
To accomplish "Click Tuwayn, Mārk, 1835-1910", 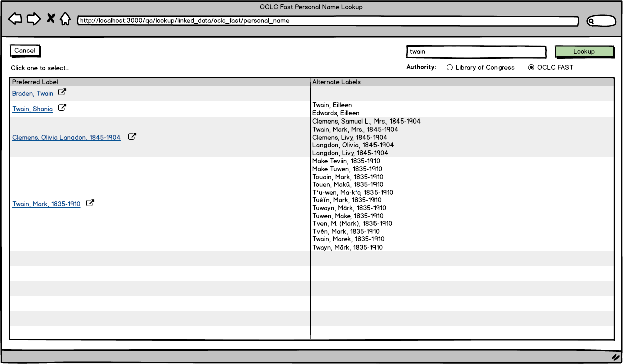I will tap(349, 208).
